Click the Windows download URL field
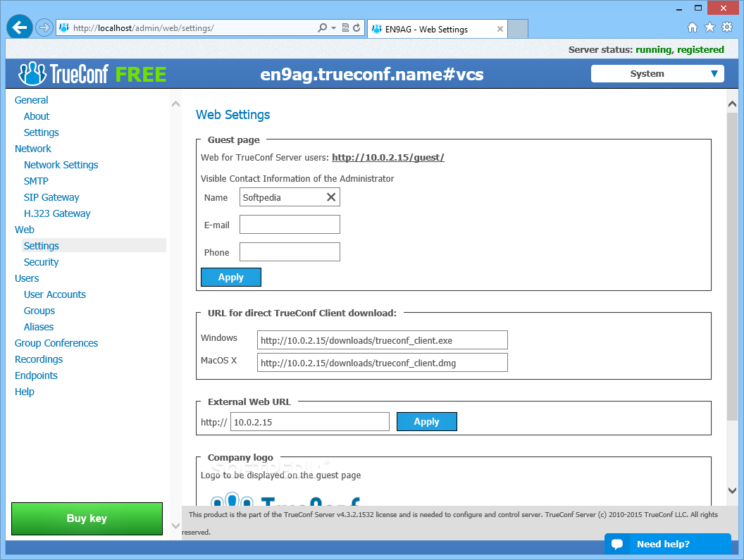744x560 pixels. pyautogui.click(x=382, y=340)
